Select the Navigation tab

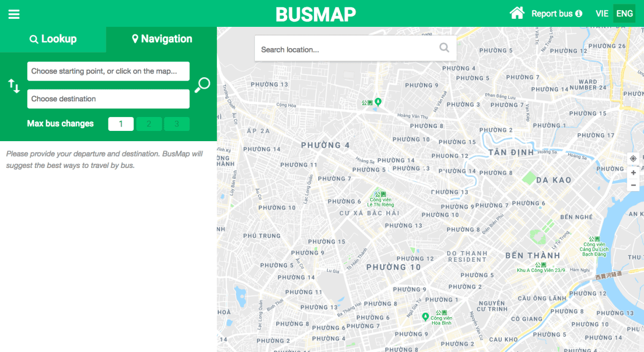pyautogui.click(x=162, y=39)
